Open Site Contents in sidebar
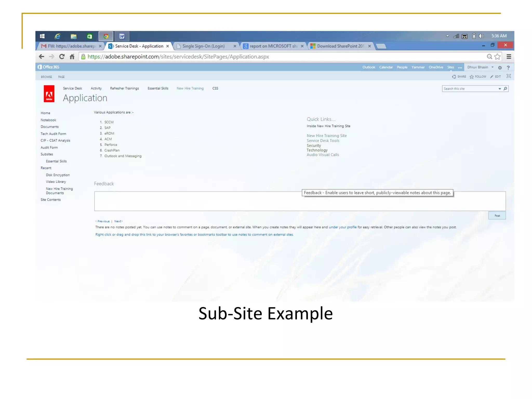532x399 pixels. tap(51, 200)
